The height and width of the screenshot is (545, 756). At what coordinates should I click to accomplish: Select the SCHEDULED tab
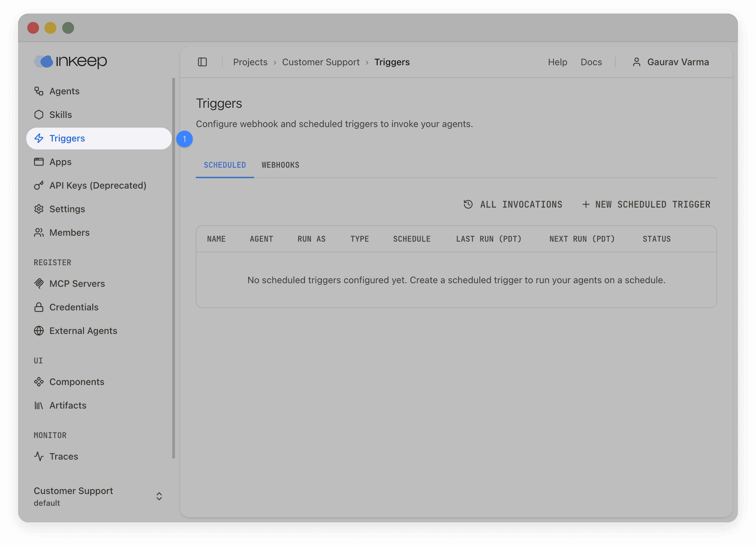(x=225, y=165)
